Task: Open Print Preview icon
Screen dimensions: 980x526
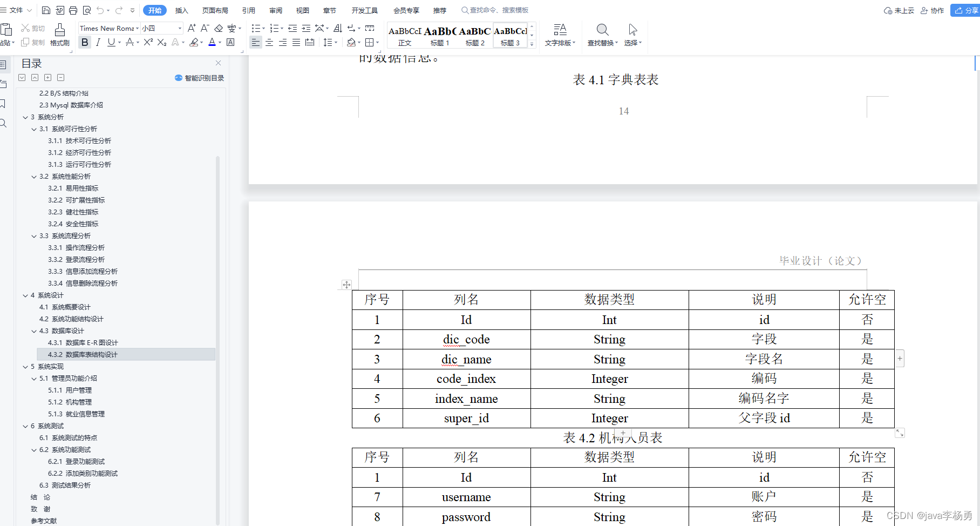Action: 87,10
